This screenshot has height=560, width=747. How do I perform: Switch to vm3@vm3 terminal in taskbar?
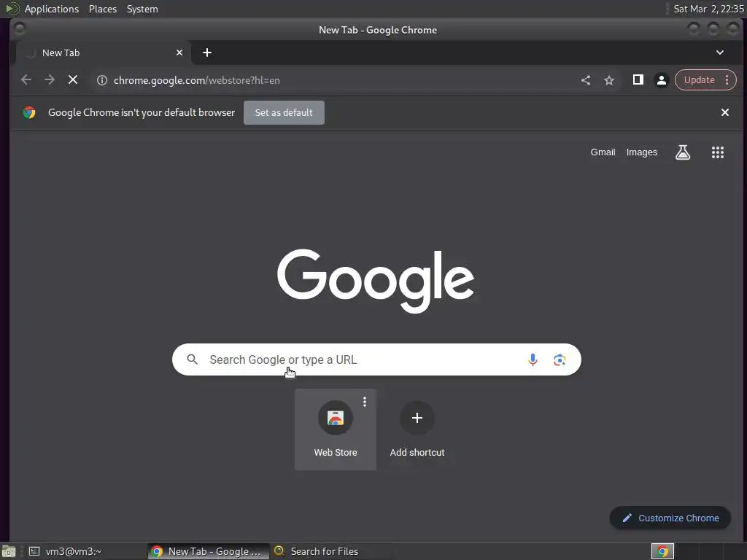click(86, 551)
